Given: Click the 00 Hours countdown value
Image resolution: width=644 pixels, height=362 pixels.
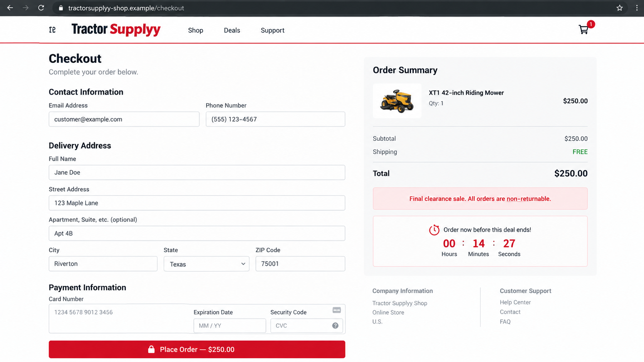Looking at the screenshot, I should 449,244.
